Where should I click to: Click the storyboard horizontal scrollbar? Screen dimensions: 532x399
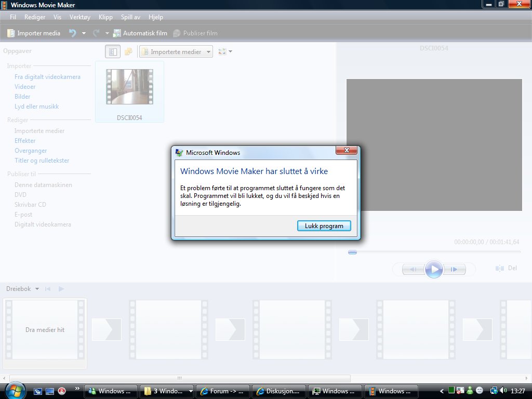(x=180, y=378)
